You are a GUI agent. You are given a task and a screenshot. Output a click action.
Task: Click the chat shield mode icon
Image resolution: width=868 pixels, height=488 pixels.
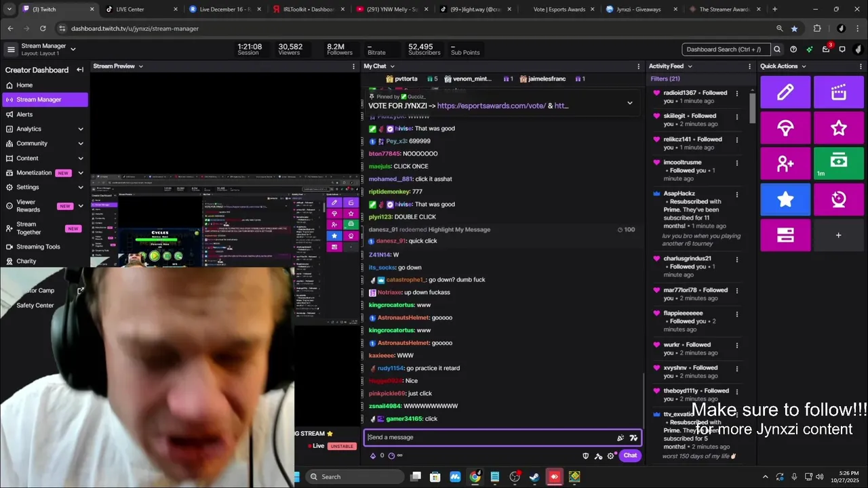point(586,456)
